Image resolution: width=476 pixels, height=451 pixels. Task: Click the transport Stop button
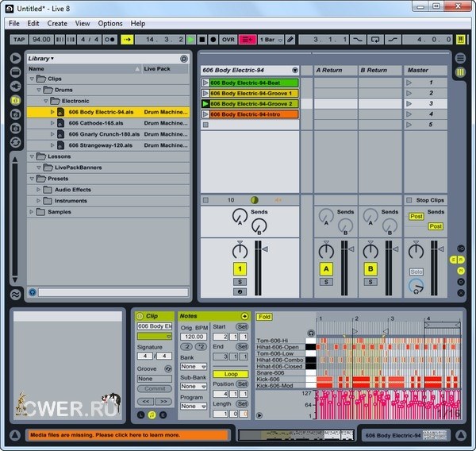(x=202, y=39)
